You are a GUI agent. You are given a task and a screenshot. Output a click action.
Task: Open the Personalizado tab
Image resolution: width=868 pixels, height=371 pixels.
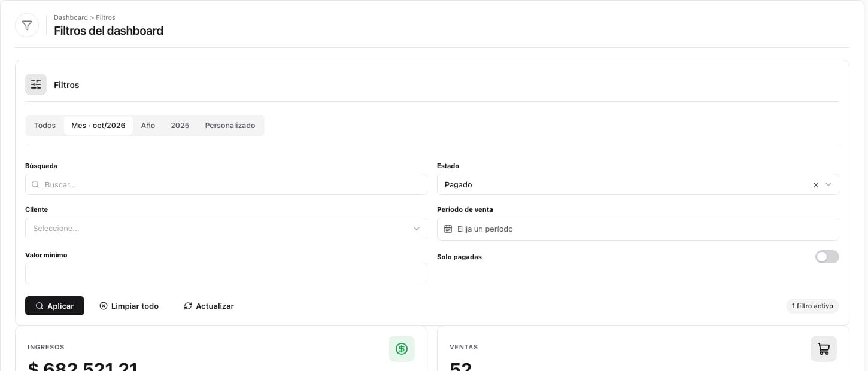point(230,126)
